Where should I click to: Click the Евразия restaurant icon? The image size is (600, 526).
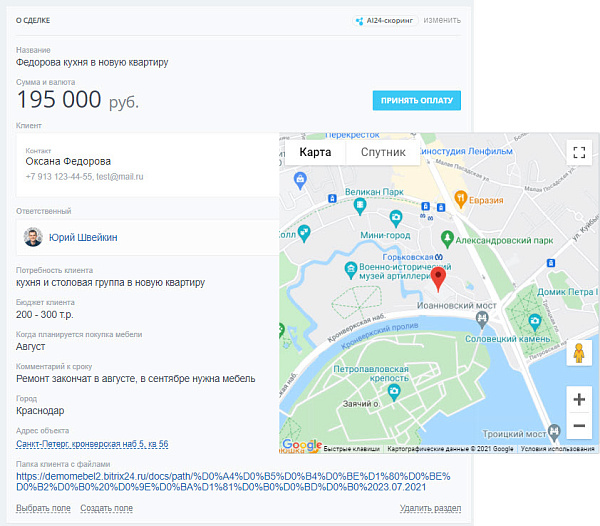[461, 199]
